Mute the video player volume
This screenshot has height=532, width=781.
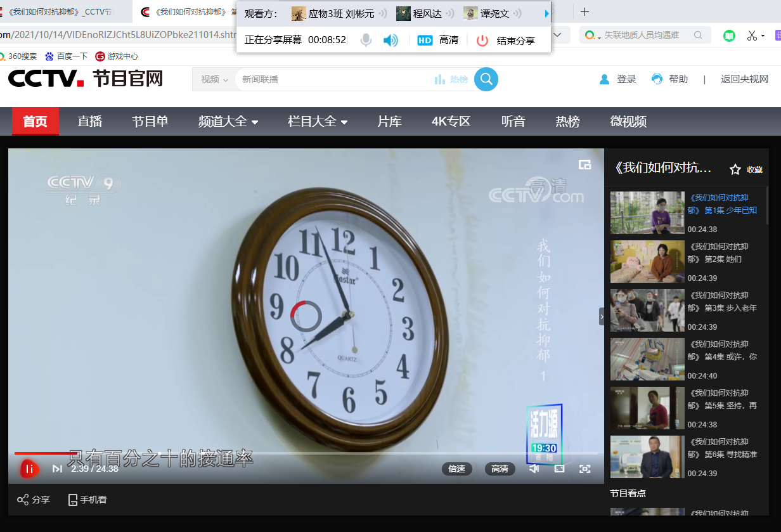[x=534, y=469]
